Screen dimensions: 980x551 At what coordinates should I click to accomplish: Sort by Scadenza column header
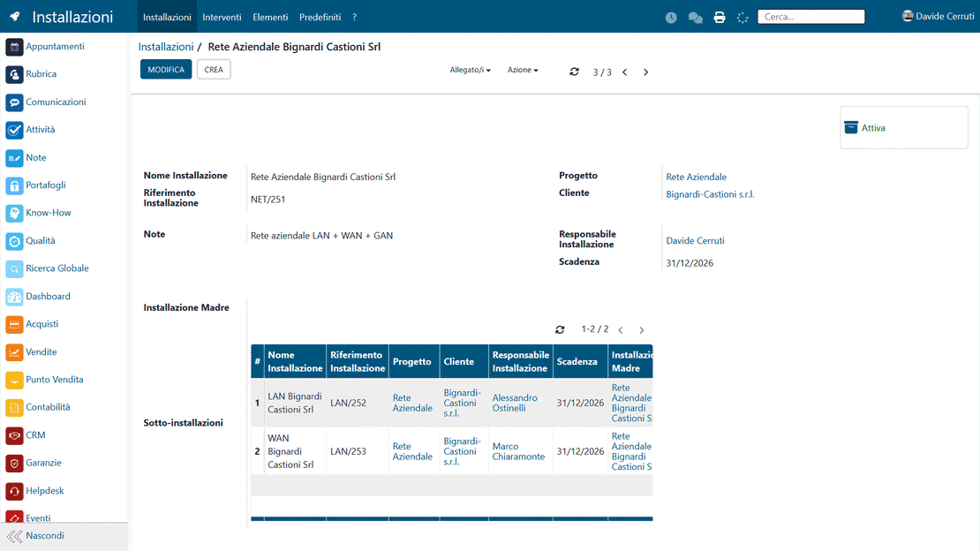coord(580,361)
